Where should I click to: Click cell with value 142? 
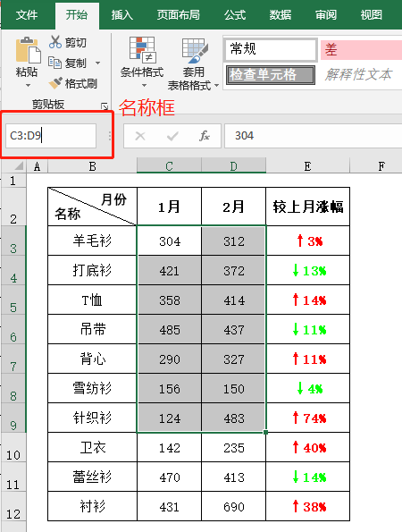pyautogui.click(x=169, y=447)
